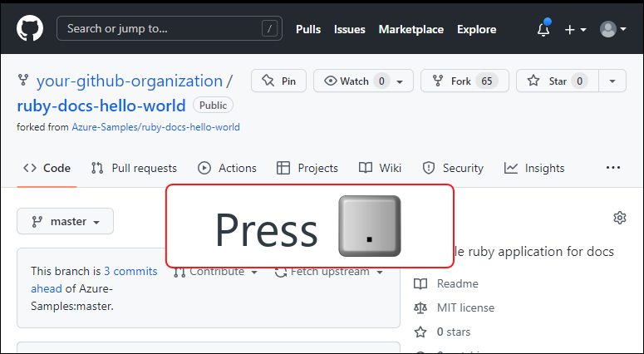
Task: Switch to the Pull requests tab
Action: pos(134,168)
